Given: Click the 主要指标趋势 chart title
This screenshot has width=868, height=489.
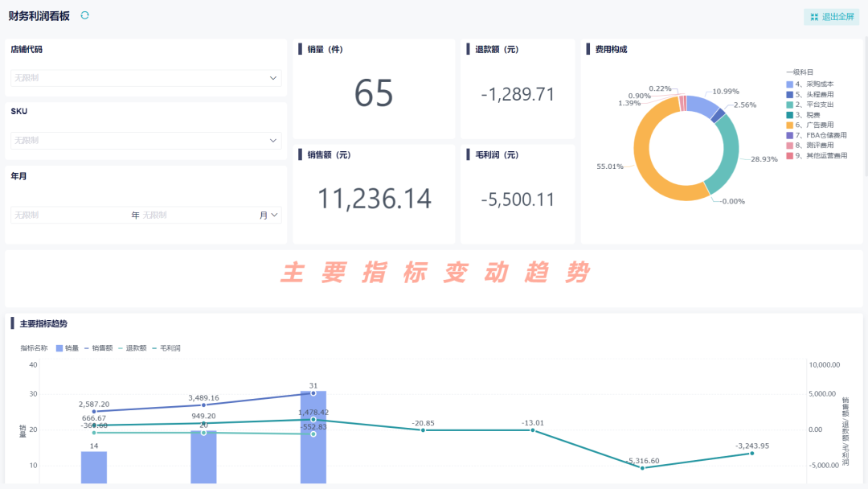Looking at the screenshot, I should 43,323.
